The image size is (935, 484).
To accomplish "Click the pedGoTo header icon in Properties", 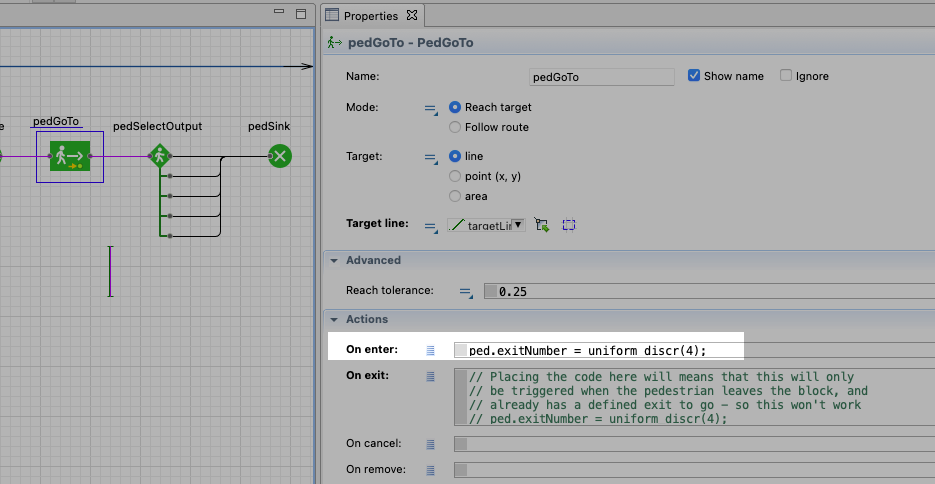I will click(x=335, y=42).
